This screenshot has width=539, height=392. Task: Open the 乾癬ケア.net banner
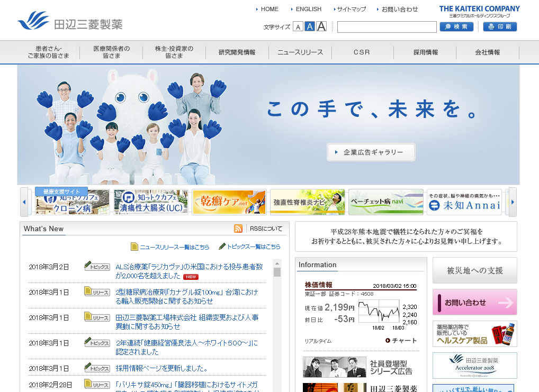(x=229, y=203)
